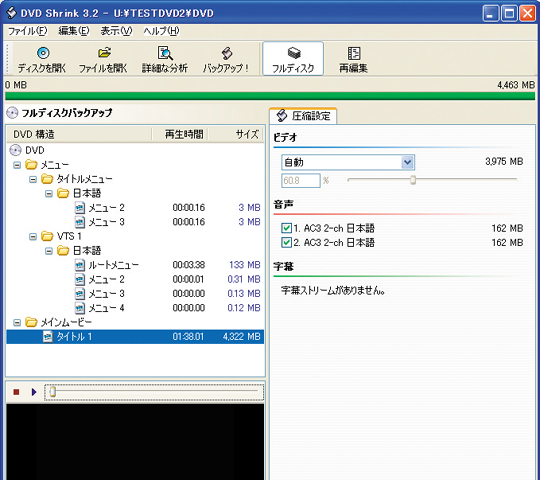Stop preview with the red stop button

[16, 392]
